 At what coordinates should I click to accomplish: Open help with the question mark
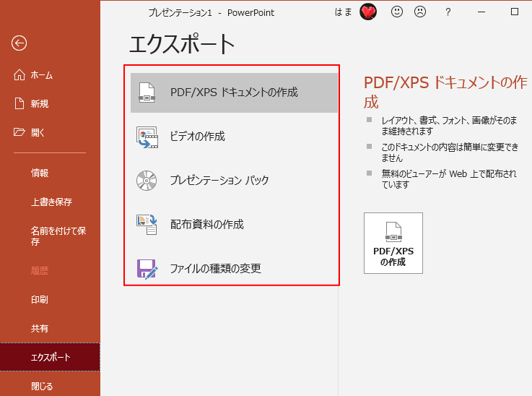(x=448, y=12)
